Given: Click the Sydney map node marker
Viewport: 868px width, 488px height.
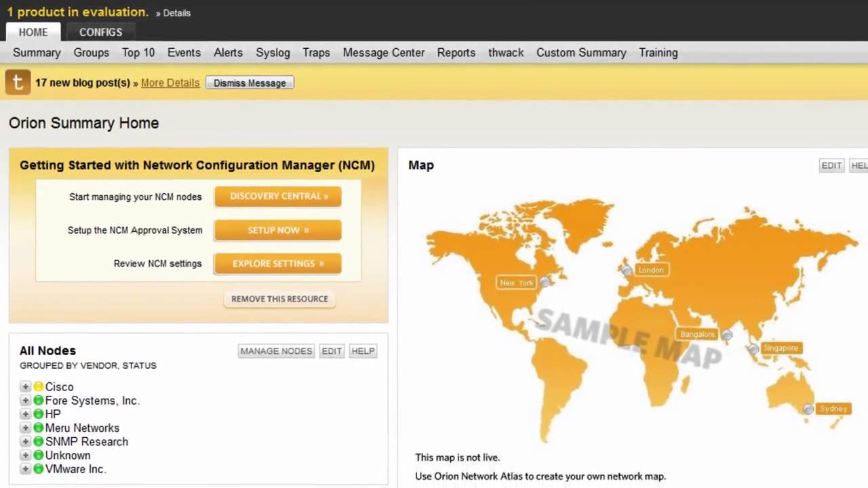Looking at the screenshot, I should coord(808,409).
